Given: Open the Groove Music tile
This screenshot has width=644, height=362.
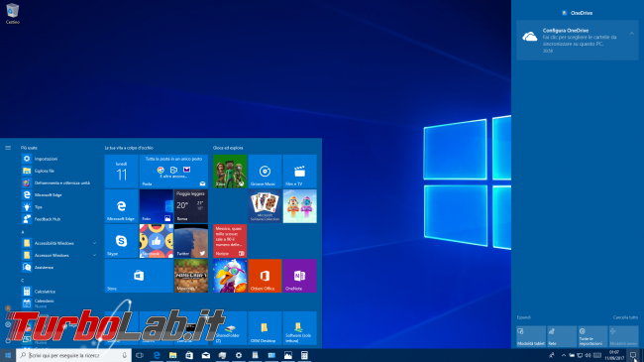Looking at the screenshot, I should (265, 172).
